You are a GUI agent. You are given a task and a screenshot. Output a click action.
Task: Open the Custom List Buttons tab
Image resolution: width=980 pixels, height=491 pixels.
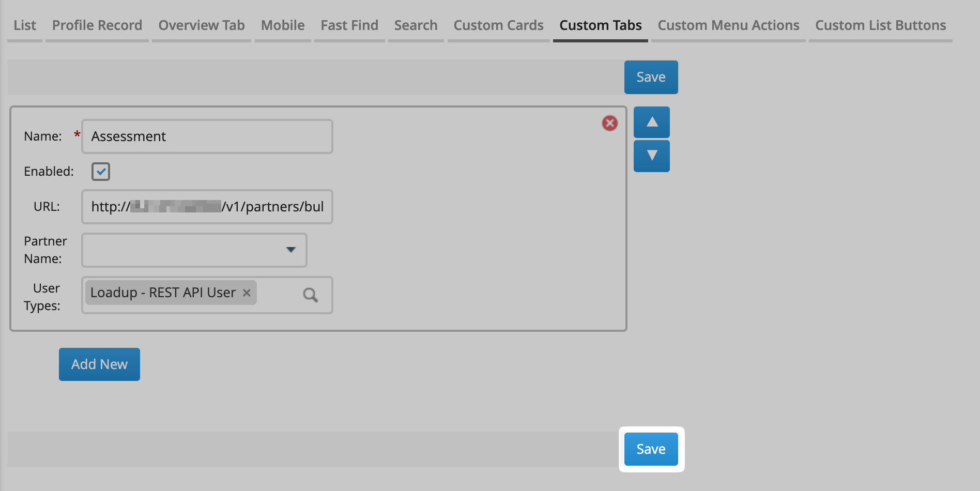(x=880, y=25)
